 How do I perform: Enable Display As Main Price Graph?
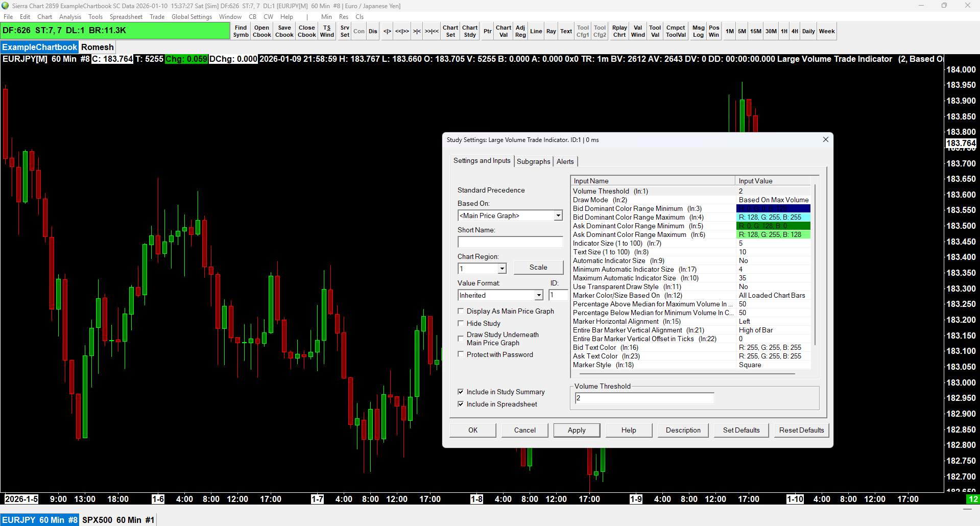(x=461, y=311)
